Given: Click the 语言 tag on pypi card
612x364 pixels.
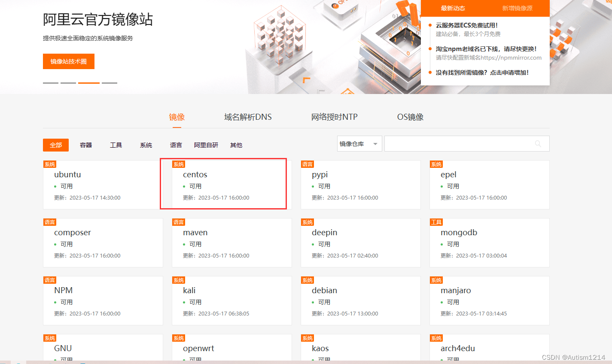Looking at the screenshot, I should pyautogui.click(x=308, y=164).
